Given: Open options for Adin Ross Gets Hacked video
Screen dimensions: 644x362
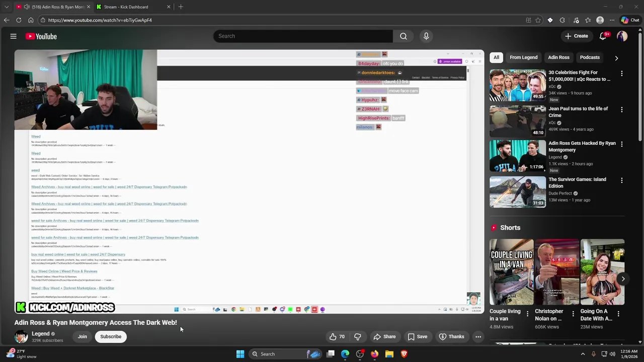Looking at the screenshot, I should click(x=621, y=144).
